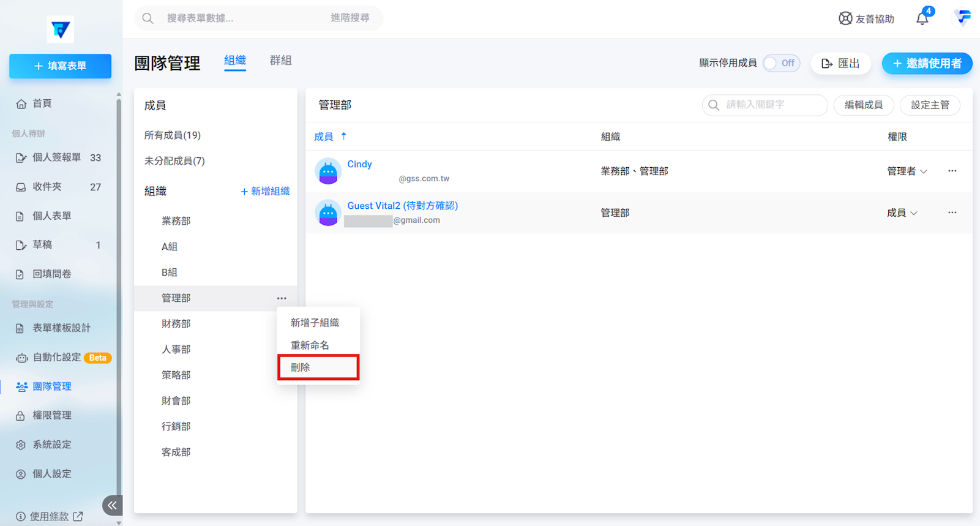The image size is (980, 526).
Task: Select 刪除 from the context menu
Action: [318, 367]
